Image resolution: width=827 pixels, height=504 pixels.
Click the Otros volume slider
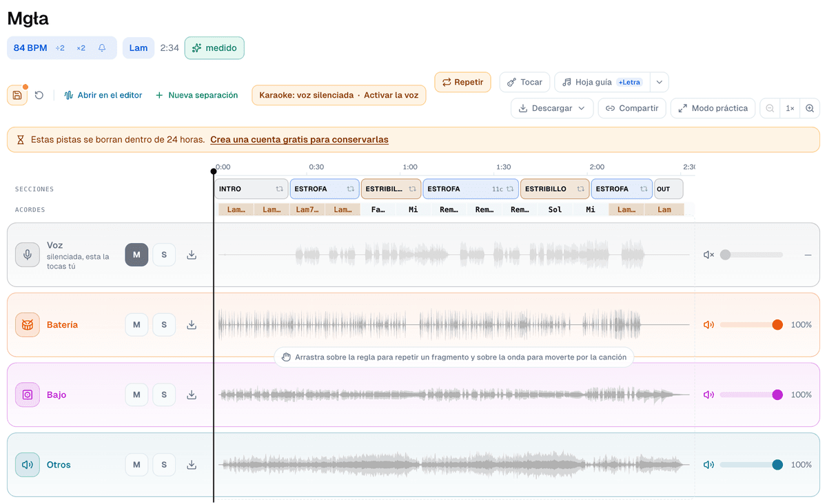click(x=751, y=465)
